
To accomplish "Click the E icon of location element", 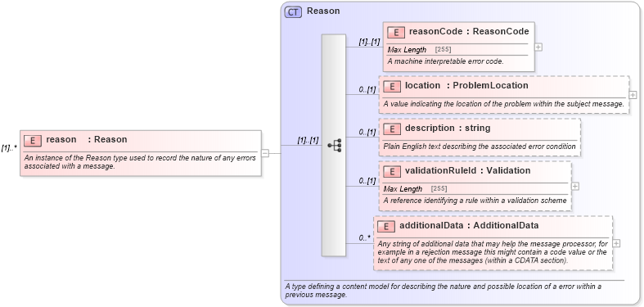I will (392, 86).
